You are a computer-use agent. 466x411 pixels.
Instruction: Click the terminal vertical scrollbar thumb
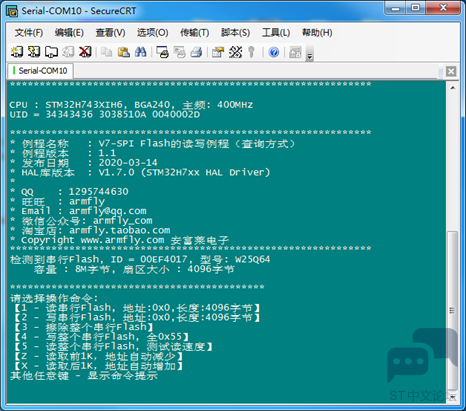pos(452,310)
